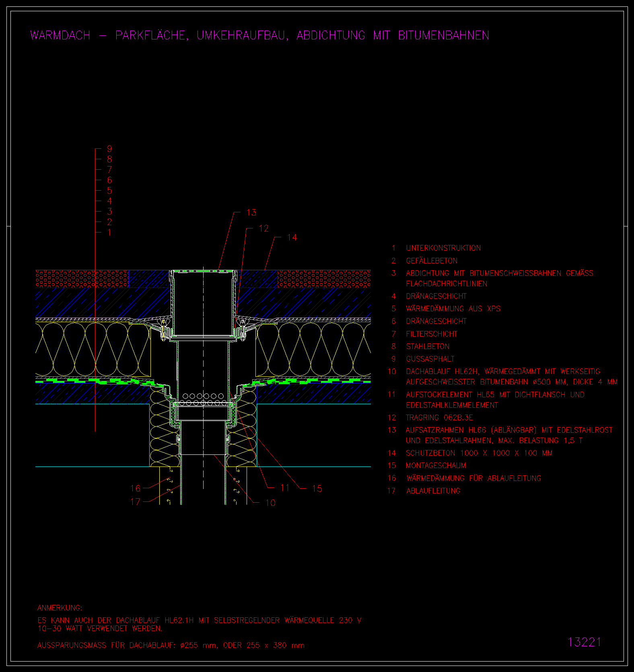Click the legend entry 'WÄRMEDÄMMUNG AUS XPS'

453,308
